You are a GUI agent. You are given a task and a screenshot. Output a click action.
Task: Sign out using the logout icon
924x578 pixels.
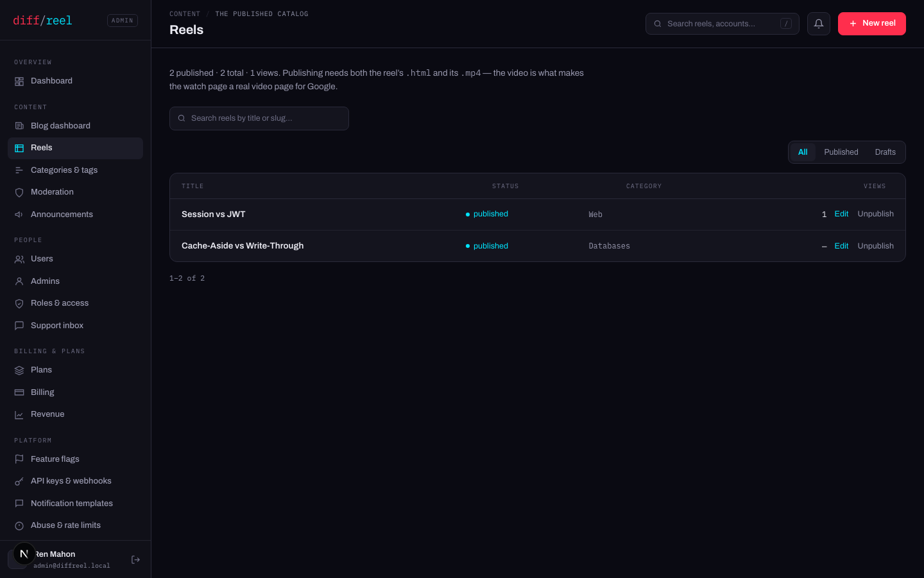pyautogui.click(x=135, y=560)
